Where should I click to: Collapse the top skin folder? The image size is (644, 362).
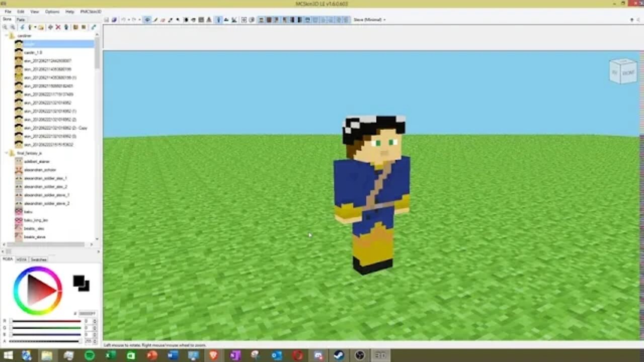point(6,36)
